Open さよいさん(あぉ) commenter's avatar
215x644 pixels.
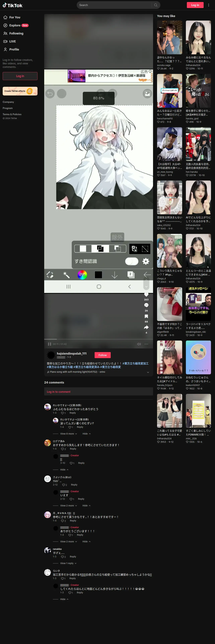(x=48, y=479)
